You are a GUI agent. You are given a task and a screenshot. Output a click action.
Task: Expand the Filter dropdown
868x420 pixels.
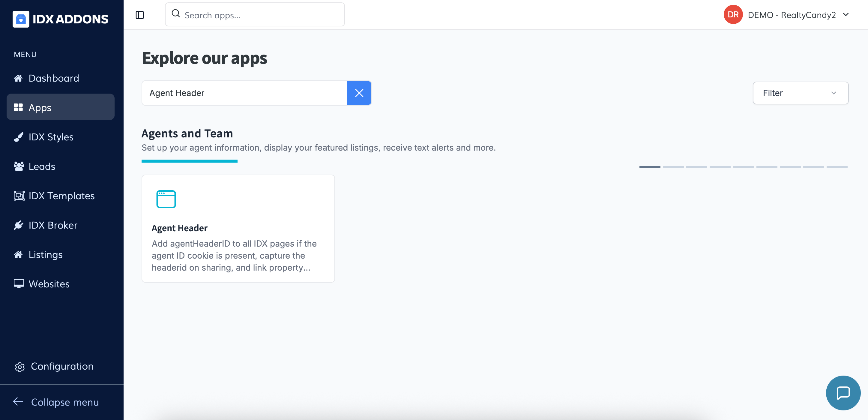tap(800, 93)
